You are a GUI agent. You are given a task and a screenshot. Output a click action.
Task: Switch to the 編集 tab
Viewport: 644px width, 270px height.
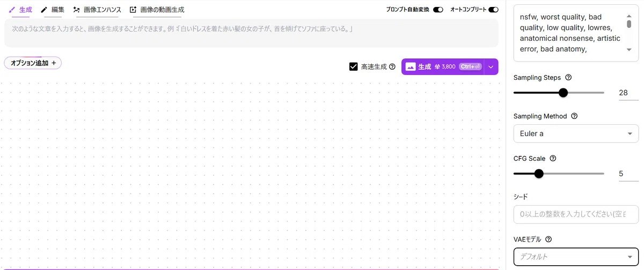coord(53,10)
